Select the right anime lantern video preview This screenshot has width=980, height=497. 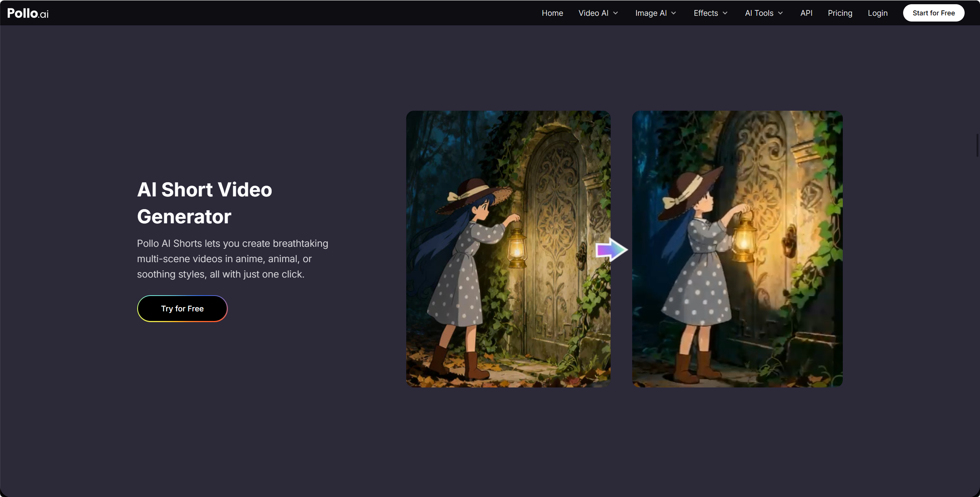737,249
